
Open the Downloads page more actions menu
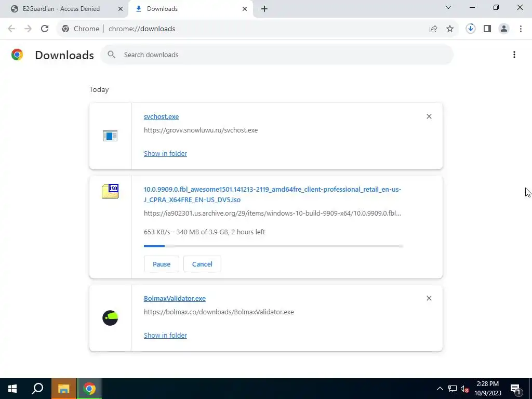(x=514, y=55)
